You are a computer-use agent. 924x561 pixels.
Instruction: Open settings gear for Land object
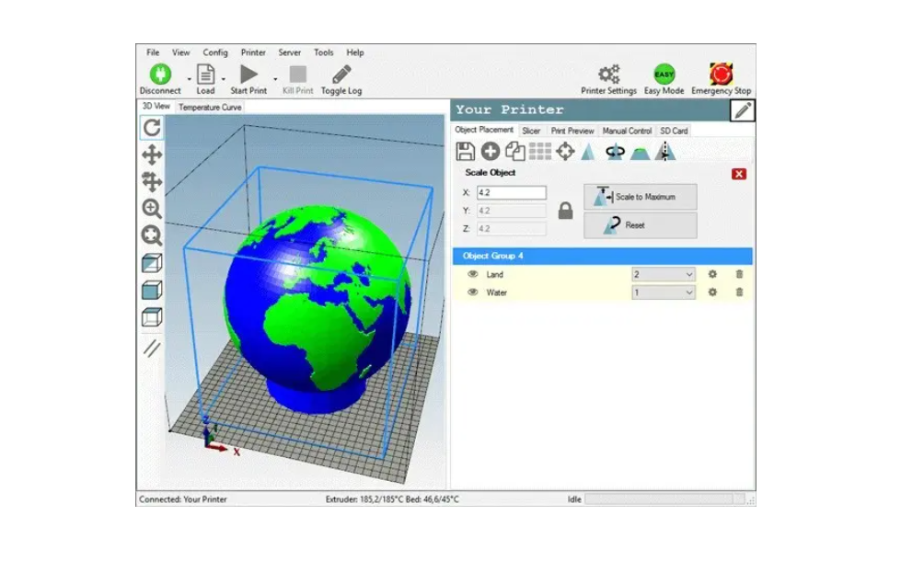712,274
